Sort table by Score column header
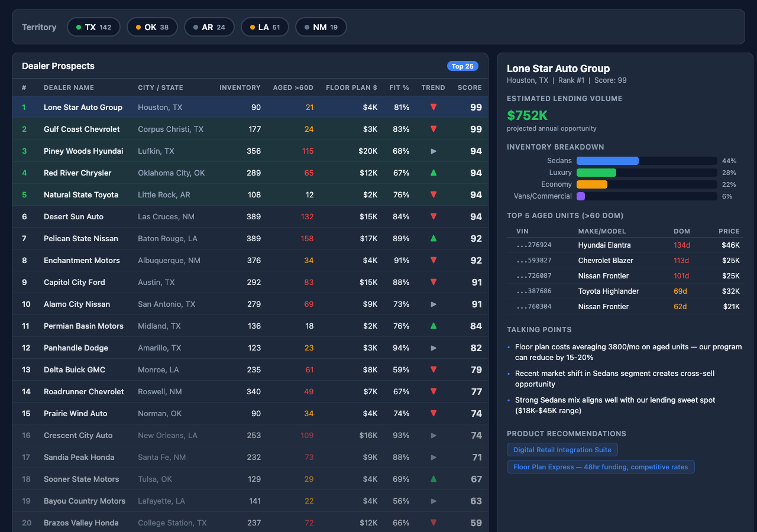The image size is (757, 532). click(x=470, y=87)
